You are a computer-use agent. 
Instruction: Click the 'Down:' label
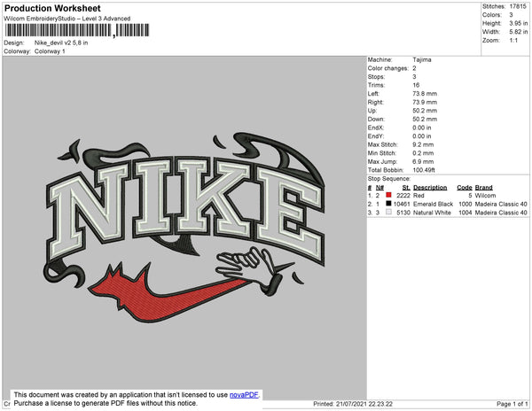coord(376,119)
